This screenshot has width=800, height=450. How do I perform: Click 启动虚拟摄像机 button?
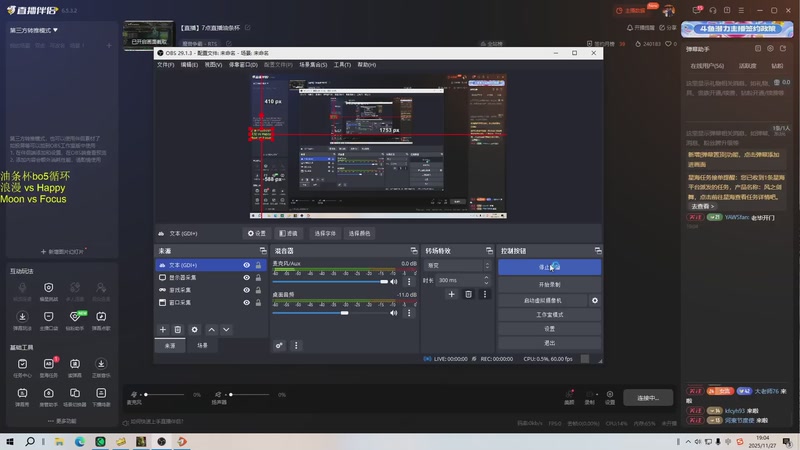click(542, 301)
